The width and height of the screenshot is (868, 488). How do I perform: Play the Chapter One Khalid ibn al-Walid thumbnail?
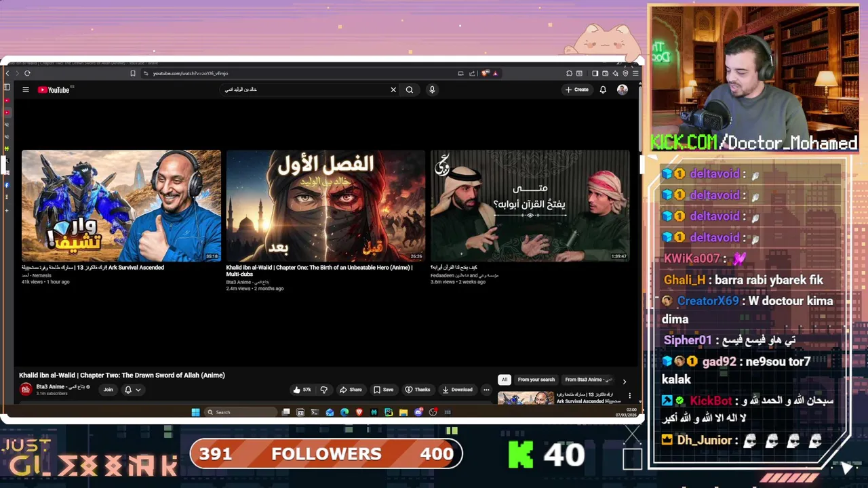coord(325,205)
